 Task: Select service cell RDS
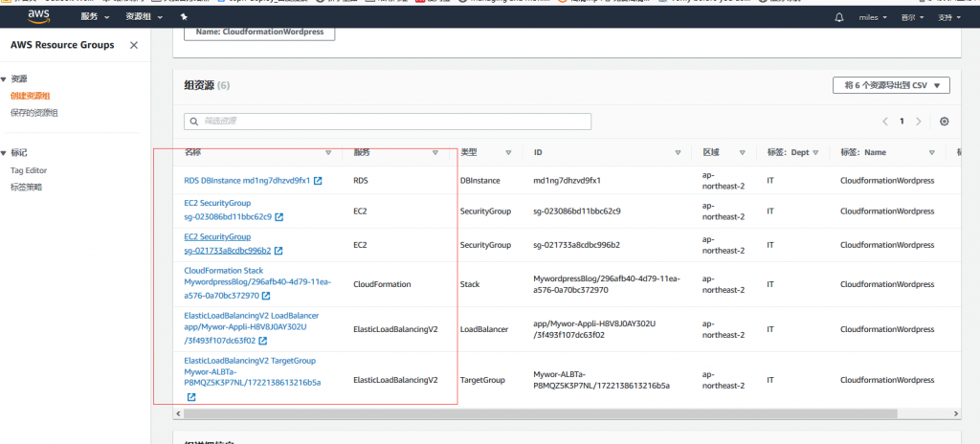[x=361, y=181]
